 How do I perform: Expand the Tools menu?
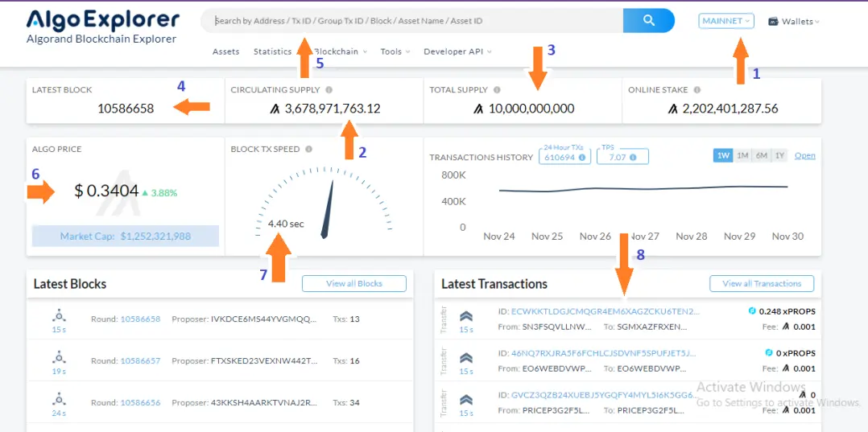pos(395,51)
